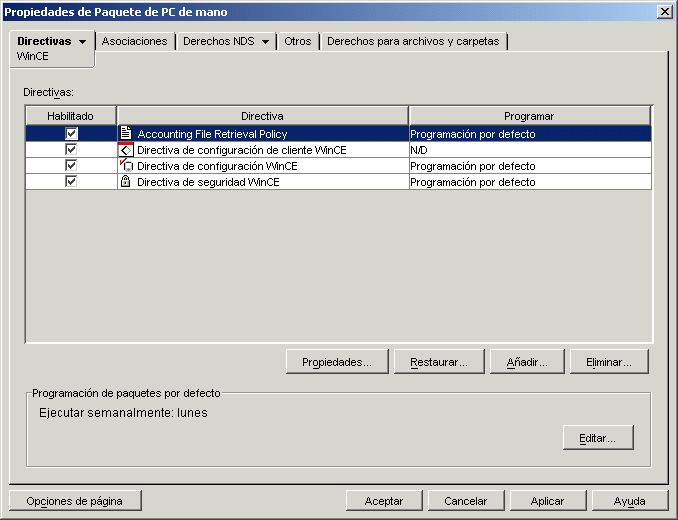The width and height of the screenshot is (678, 520).
Task: Expand the Derechos NDS tab dropdown arrow
Action: click(265, 42)
